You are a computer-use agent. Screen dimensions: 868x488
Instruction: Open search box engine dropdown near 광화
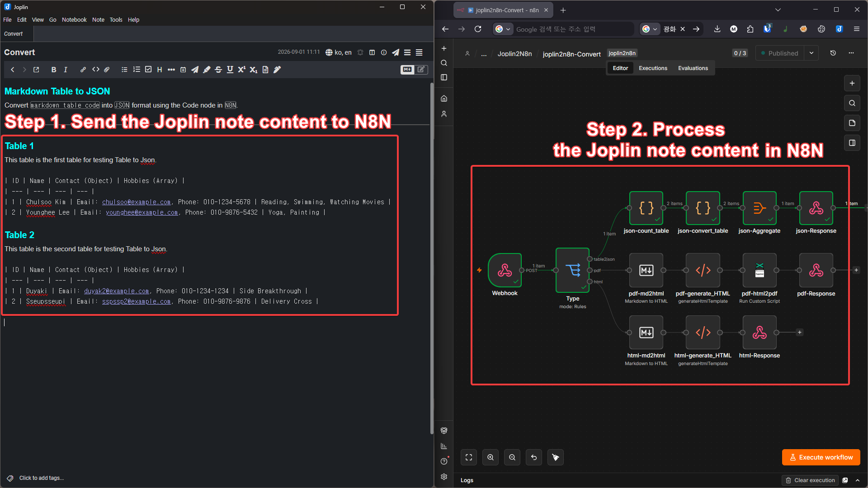[x=650, y=29]
